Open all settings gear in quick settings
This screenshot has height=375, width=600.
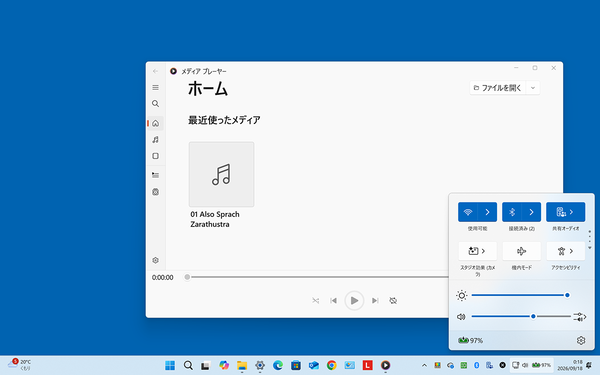pos(581,340)
